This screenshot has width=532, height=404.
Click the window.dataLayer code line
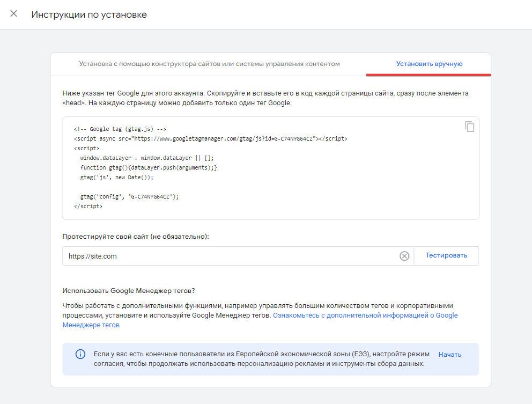tap(147, 158)
